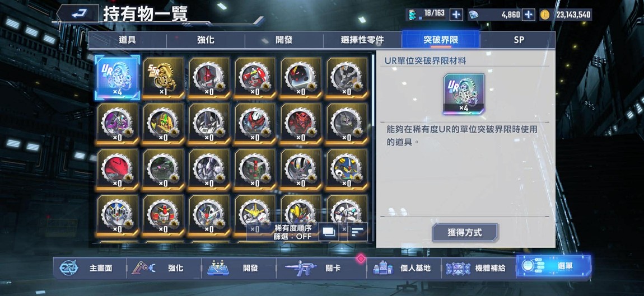Switch to the 選擇性零件 tab

coord(362,40)
